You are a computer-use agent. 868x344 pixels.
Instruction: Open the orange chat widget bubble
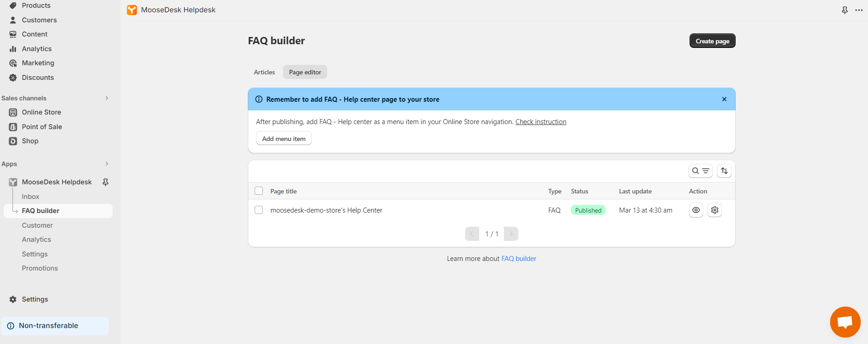tap(845, 322)
